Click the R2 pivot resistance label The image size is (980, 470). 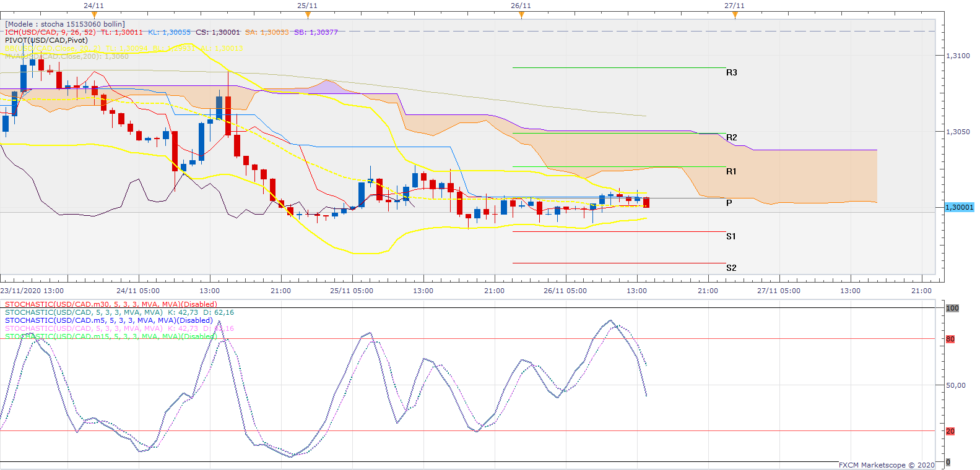pos(732,137)
